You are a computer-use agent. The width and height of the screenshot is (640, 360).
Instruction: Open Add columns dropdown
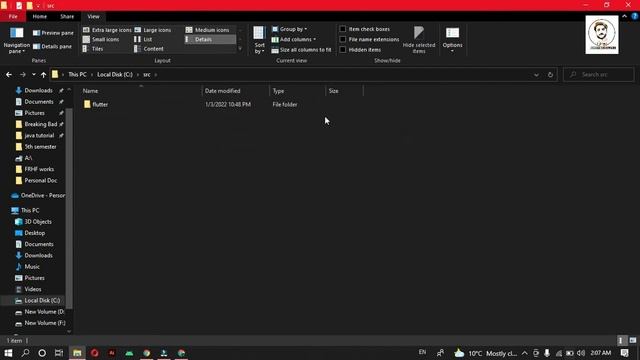tap(293, 39)
